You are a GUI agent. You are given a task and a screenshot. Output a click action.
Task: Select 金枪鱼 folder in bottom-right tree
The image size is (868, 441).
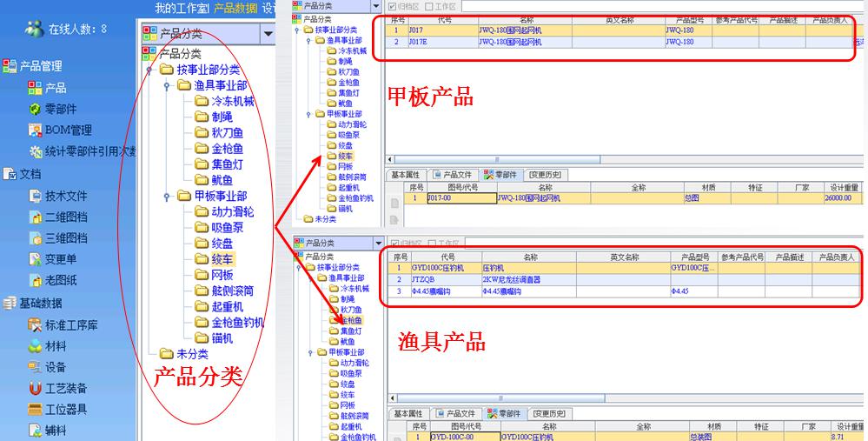click(x=346, y=320)
